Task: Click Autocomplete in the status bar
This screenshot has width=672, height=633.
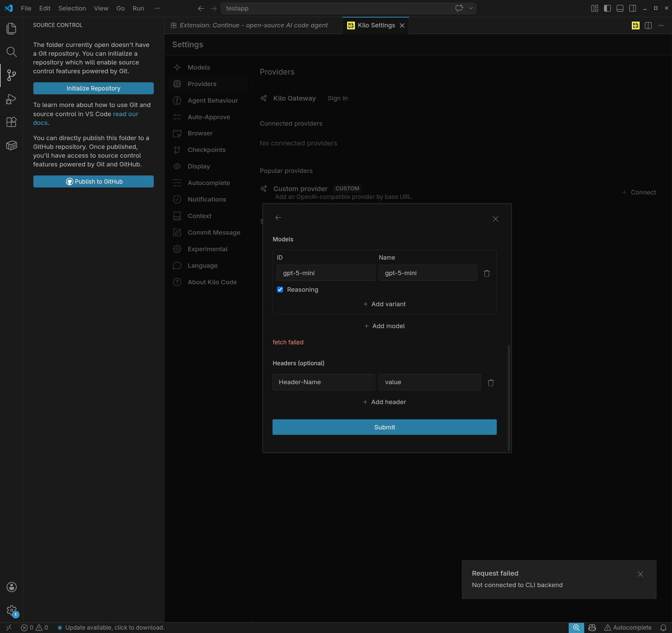Action: 628,628
